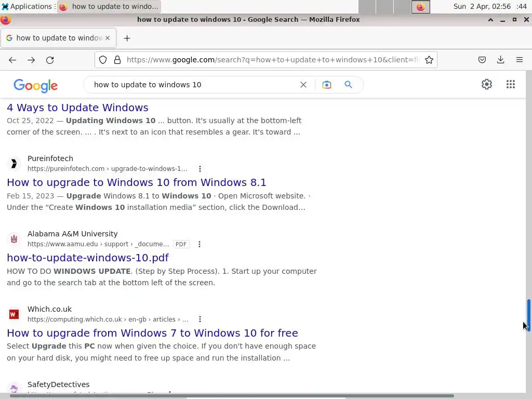This screenshot has width=532, height=399.
Task: Click the 'SafetyDetectives' site name
Action: pos(58,384)
